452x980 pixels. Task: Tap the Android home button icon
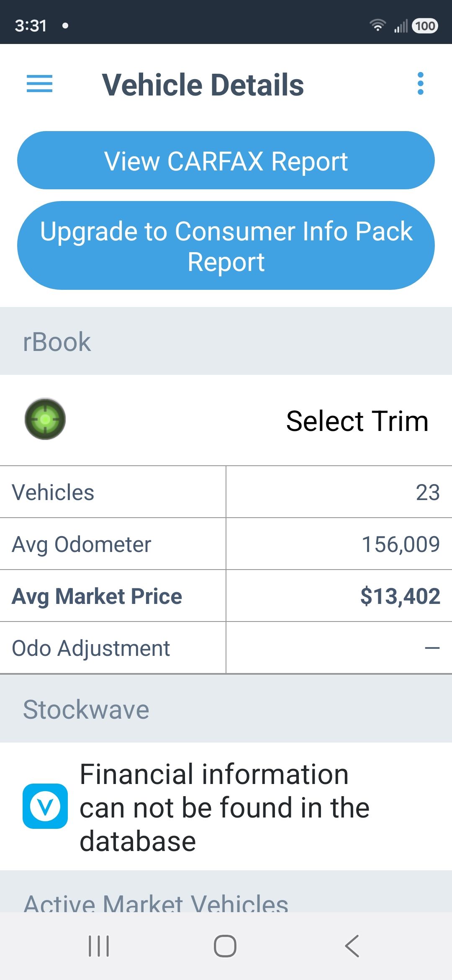point(225,946)
